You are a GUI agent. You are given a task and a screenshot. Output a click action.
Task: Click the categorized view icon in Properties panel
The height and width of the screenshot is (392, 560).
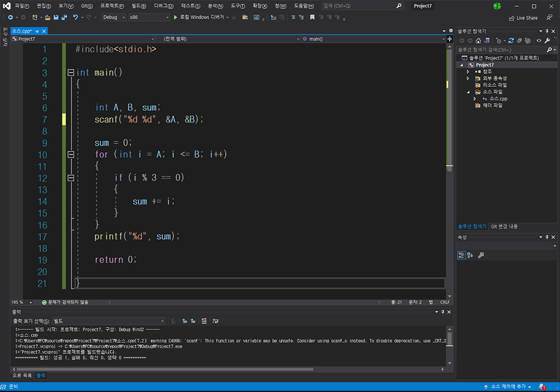[x=461, y=255]
